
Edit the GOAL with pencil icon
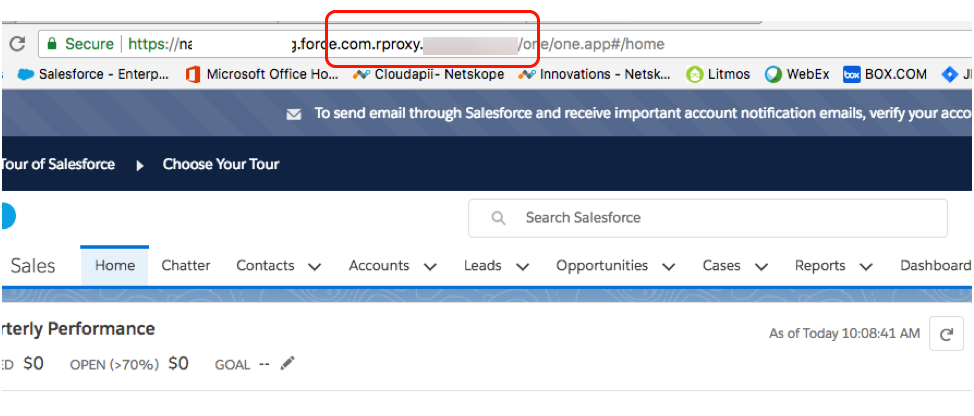287,363
